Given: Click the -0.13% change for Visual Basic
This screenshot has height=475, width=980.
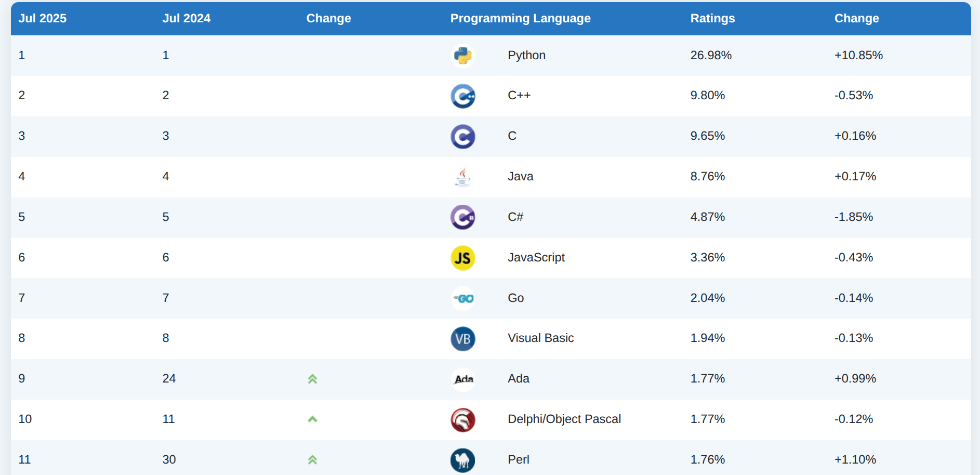Looking at the screenshot, I should pyautogui.click(x=853, y=338).
